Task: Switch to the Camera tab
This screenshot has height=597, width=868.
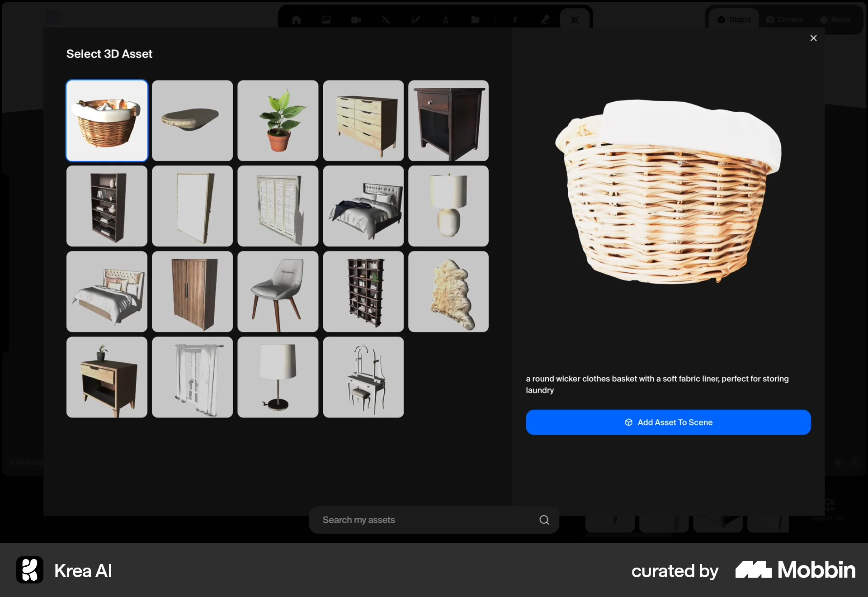Action: click(784, 20)
